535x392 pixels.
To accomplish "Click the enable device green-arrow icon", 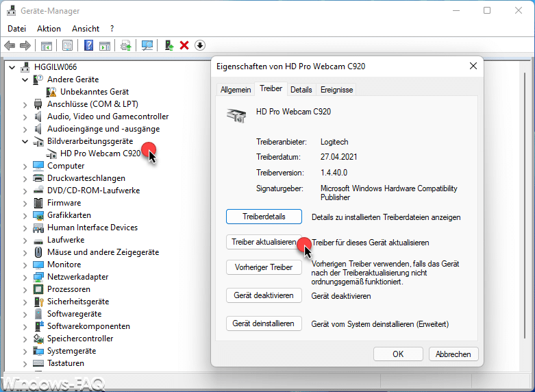I will 169,45.
